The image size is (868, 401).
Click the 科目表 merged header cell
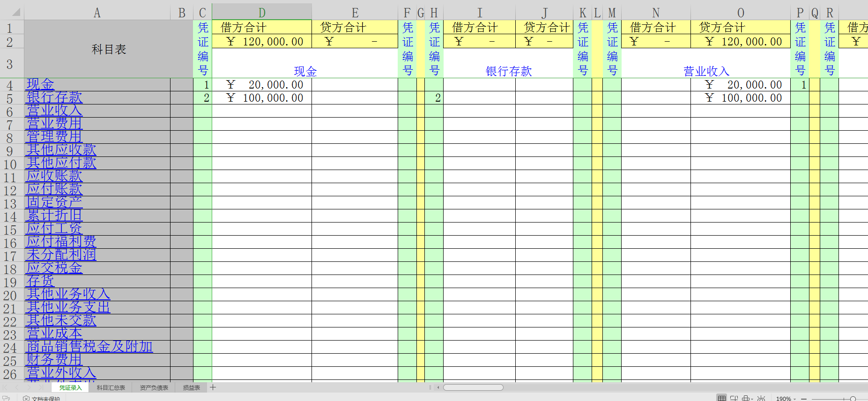109,49
